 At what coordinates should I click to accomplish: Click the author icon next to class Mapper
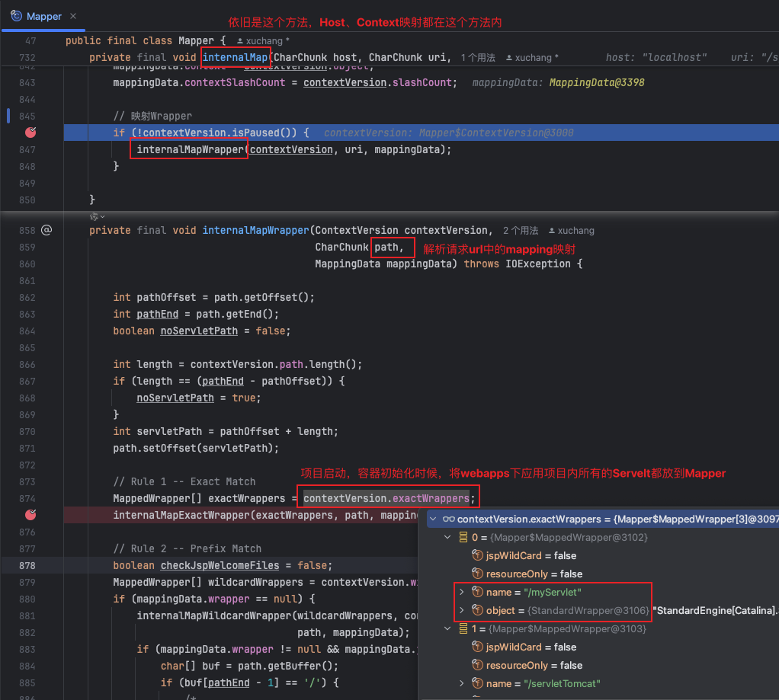click(240, 40)
